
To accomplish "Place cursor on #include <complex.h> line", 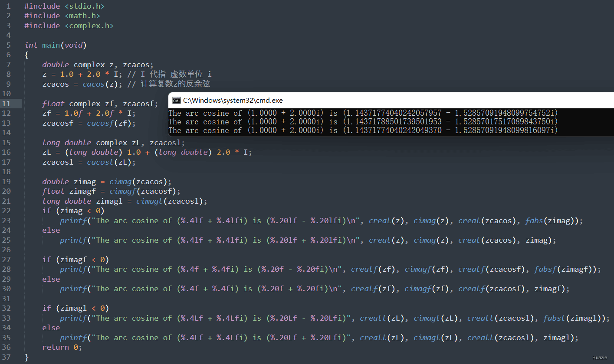I will pyautogui.click(x=69, y=26).
